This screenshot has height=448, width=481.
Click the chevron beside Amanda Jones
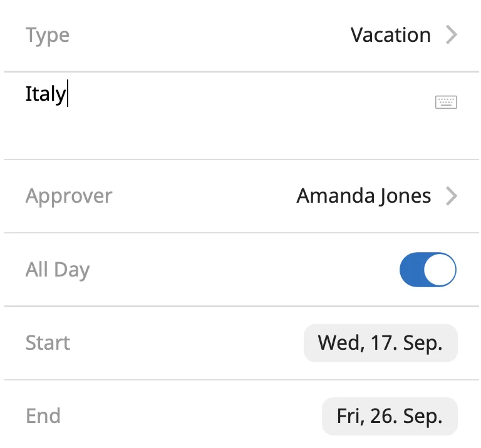tap(452, 196)
